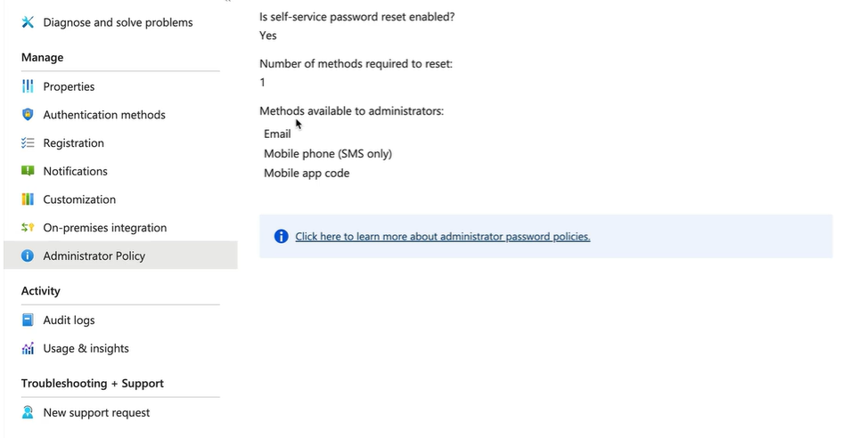Screen dimensions: 868x438
Task: Select Registration in the sidebar
Action: pyautogui.click(x=74, y=142)
